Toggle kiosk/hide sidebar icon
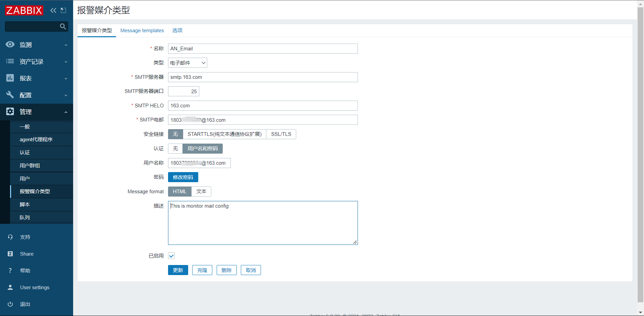The height and width of the screenshot is (316, 644). (63, 10)
